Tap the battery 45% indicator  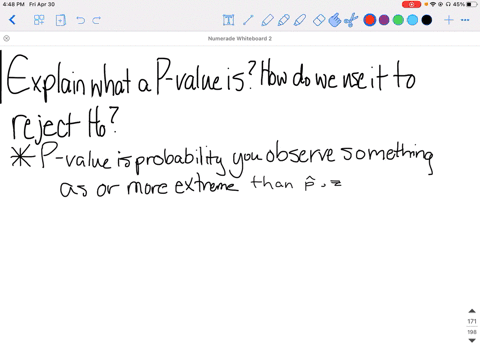[465, 4]
